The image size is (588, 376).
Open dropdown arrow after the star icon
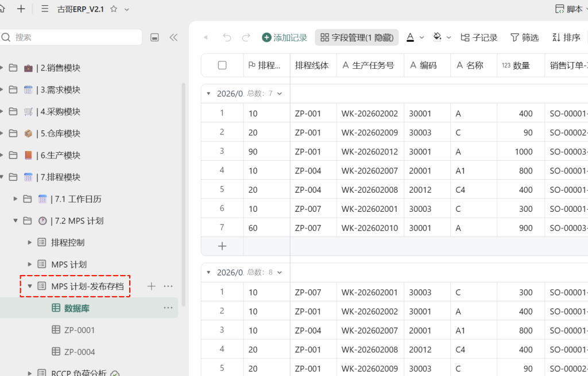(127, 9)
